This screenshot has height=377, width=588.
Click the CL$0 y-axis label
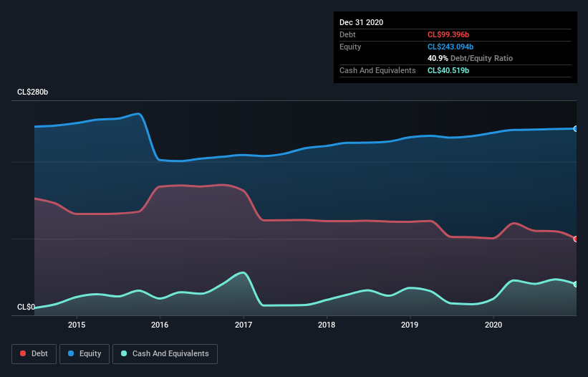point(26,307)
